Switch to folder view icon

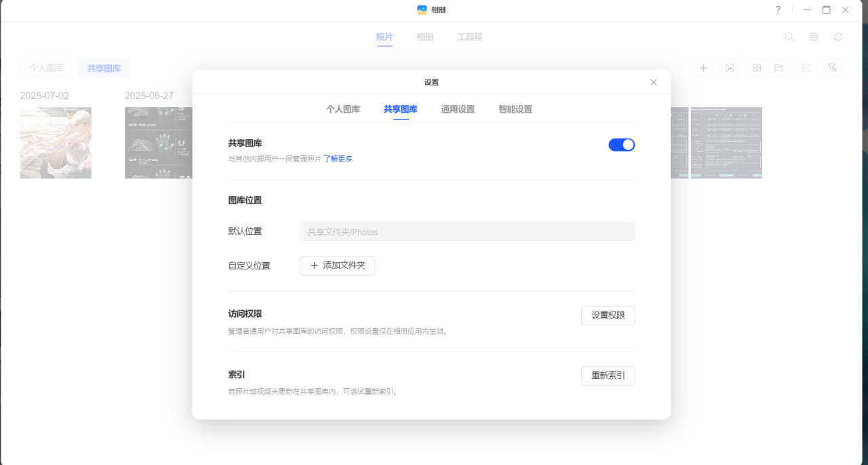point(778,68)
